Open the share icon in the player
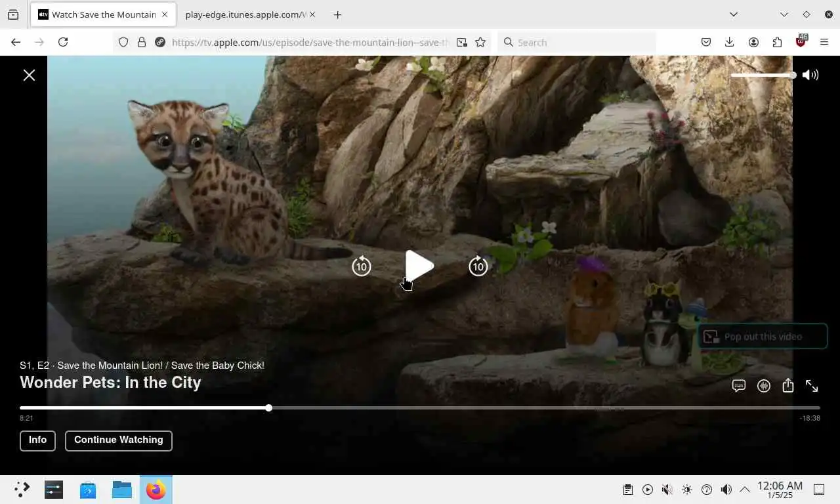 (x=788, y=386)
